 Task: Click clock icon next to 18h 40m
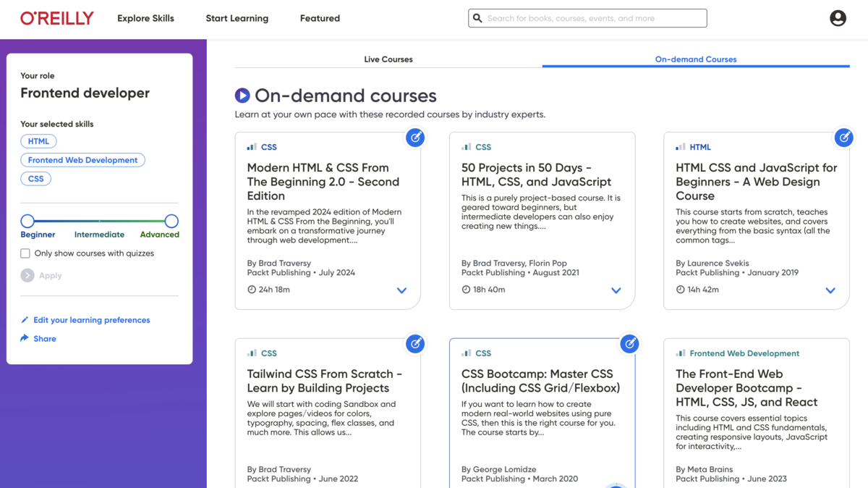[x=466, y=290]
